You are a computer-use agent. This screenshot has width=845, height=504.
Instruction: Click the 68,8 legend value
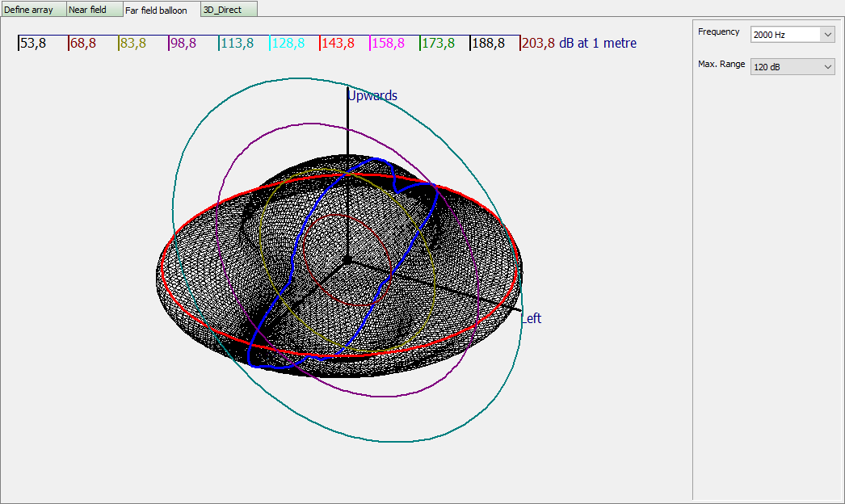click(x=83, y=43)
